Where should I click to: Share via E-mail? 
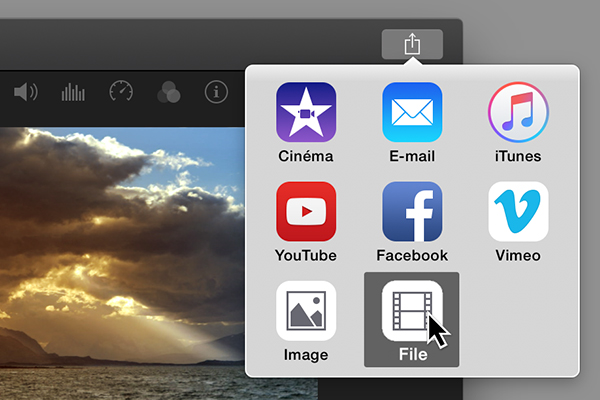(412, 123)
